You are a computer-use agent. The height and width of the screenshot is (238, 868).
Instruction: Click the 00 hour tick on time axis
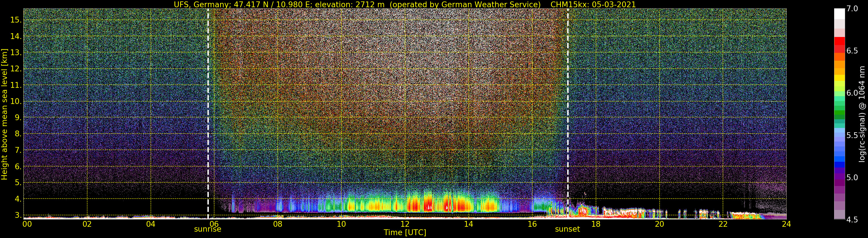click(27, 224)
